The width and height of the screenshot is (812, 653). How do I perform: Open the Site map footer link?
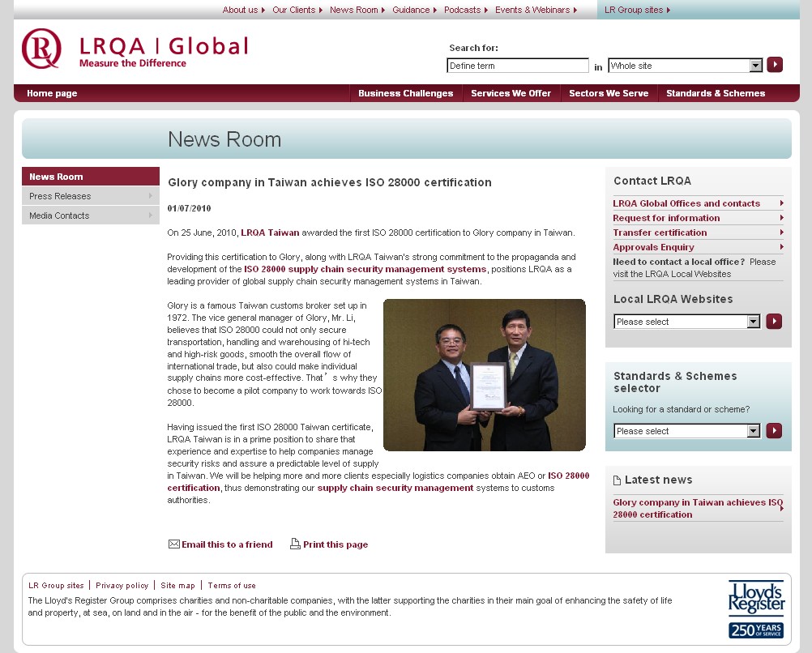177,585
